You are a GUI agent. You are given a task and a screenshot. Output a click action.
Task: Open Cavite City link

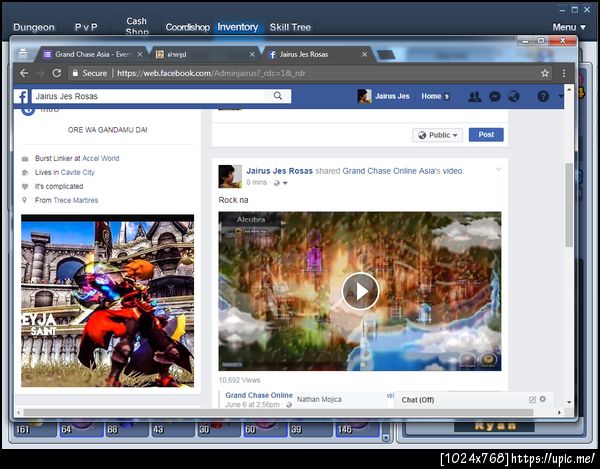click(x=77, y=173)
